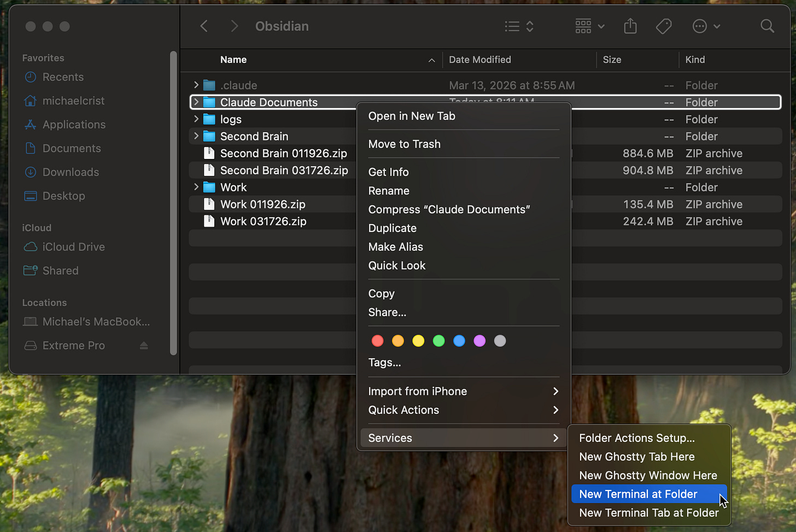Open the ellipsis action menu dropdown
This screenshot has width=796, height=532.
(706, 26)
